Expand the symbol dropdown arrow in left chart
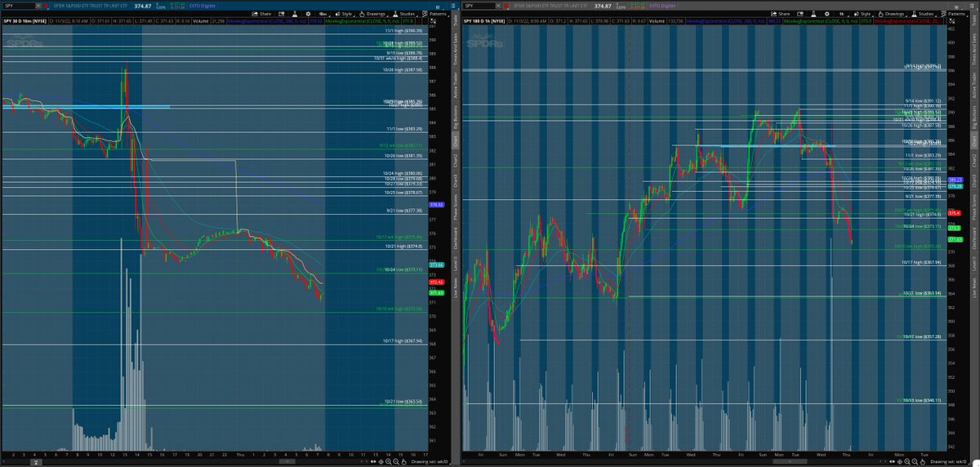This screenshot has height=467, width=980. tap(38, 6)
